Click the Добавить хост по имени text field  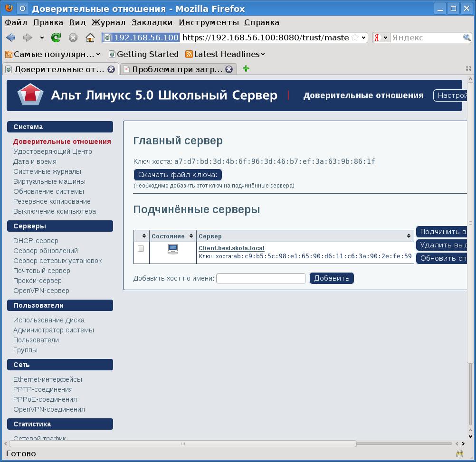point(261,278)
